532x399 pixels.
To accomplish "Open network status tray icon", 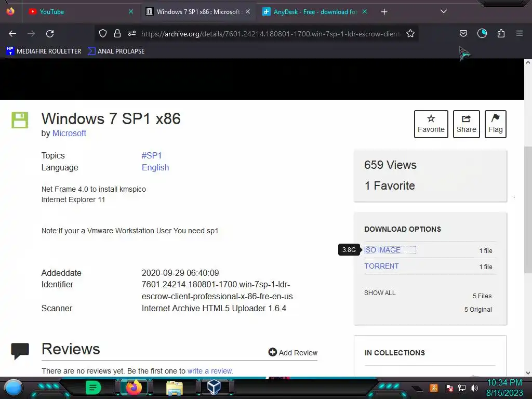I will click(462, 388).
